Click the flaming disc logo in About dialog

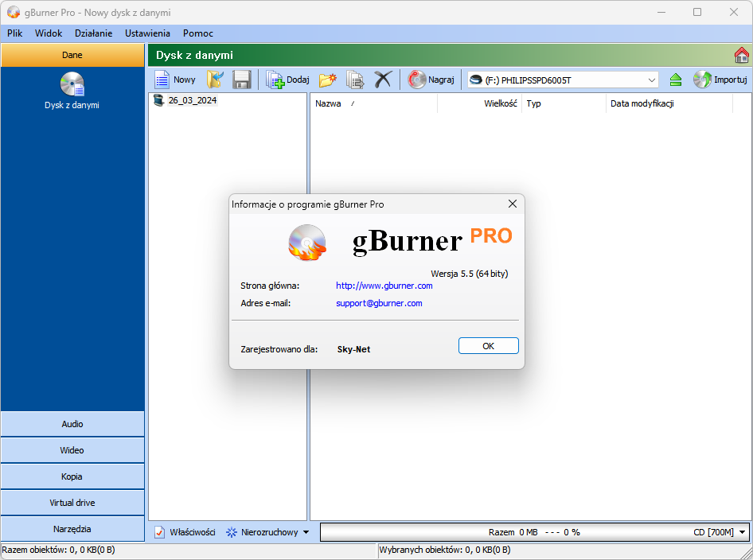pyautogui.click(x=307, y=243)
